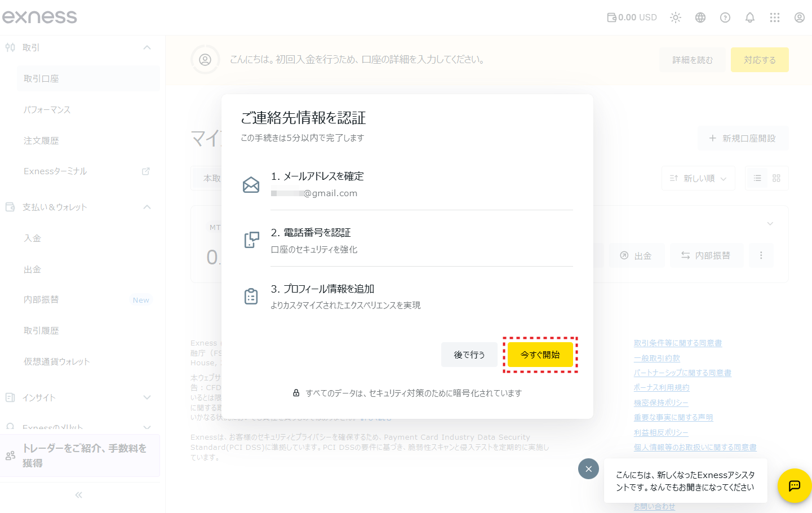Screen dimensions: 812x513
Task: Click 内部振替 button on the account card
Action: (x=706, y=255)
